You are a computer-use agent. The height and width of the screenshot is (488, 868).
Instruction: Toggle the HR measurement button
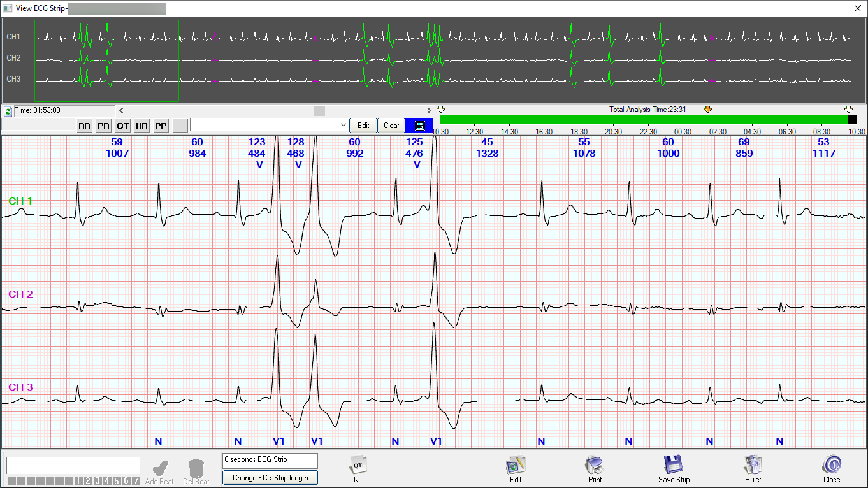click(x=141, y=126)
